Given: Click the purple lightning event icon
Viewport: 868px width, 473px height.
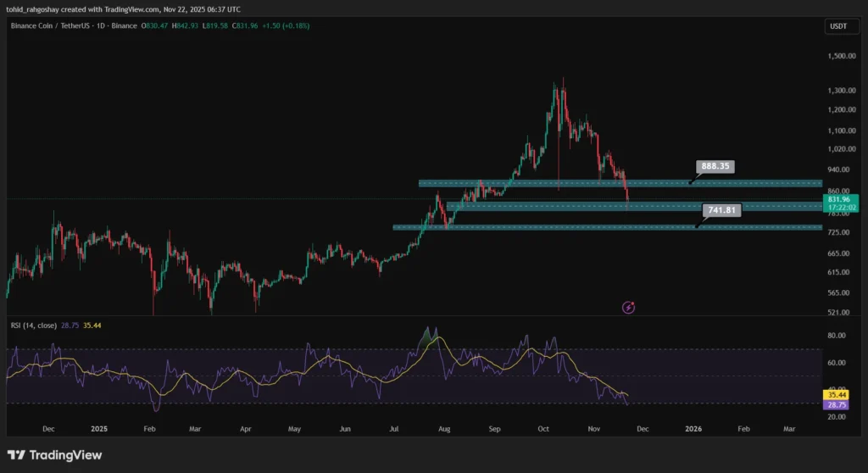Looking at the screenshot, I should click(x=629, y=306).
